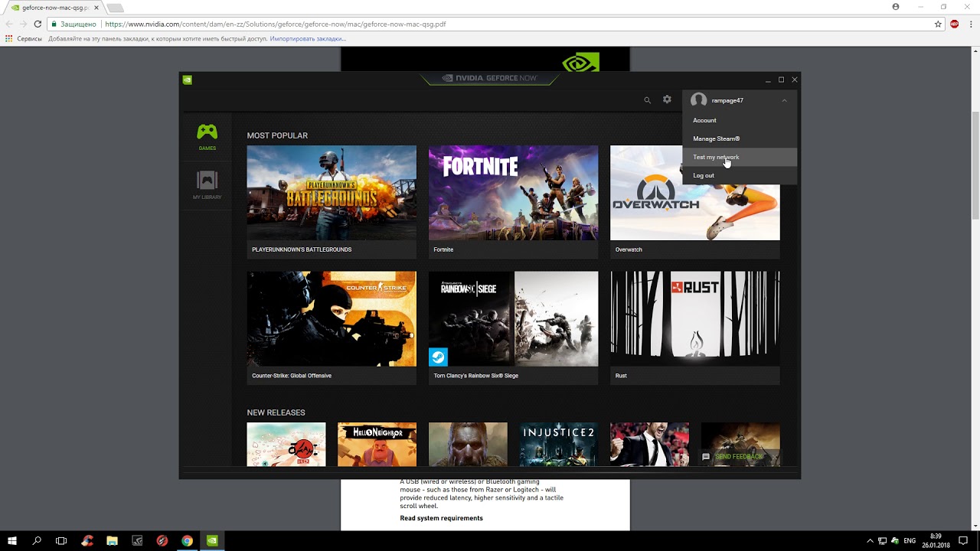
Task: Open the Overwatch game tile
Action: tap(694, 202)
